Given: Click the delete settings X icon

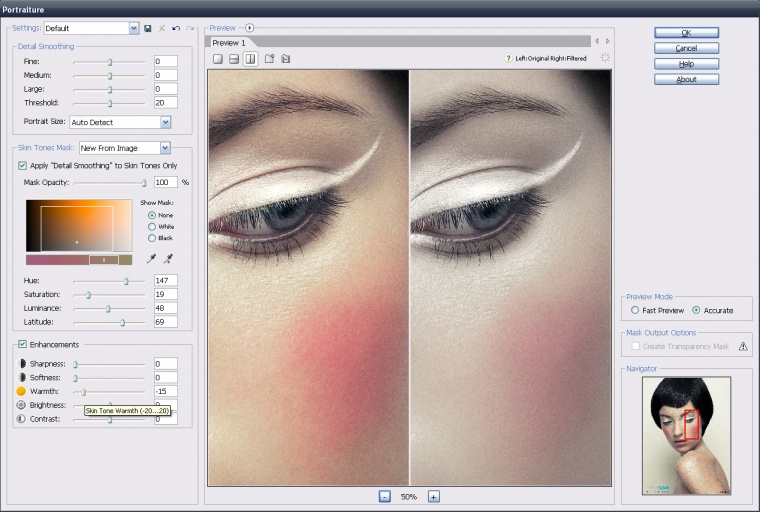Looking at the screenshot, I should click(x=162, y=29).
